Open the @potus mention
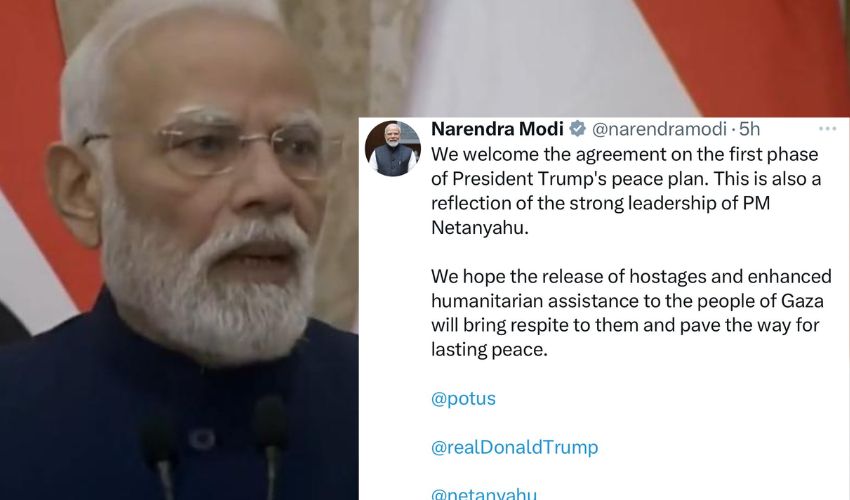 tap(463, 399)
